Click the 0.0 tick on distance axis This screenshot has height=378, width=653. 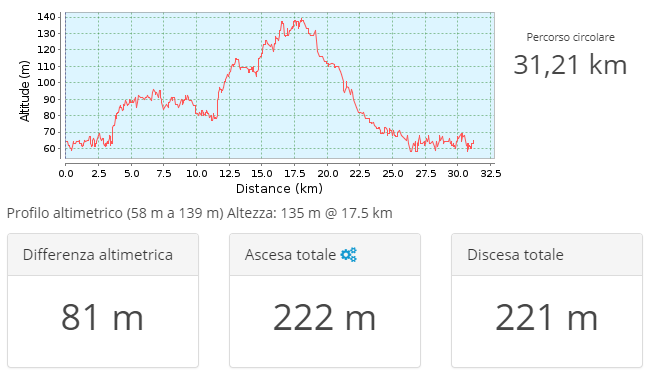[x=66, y=173]
